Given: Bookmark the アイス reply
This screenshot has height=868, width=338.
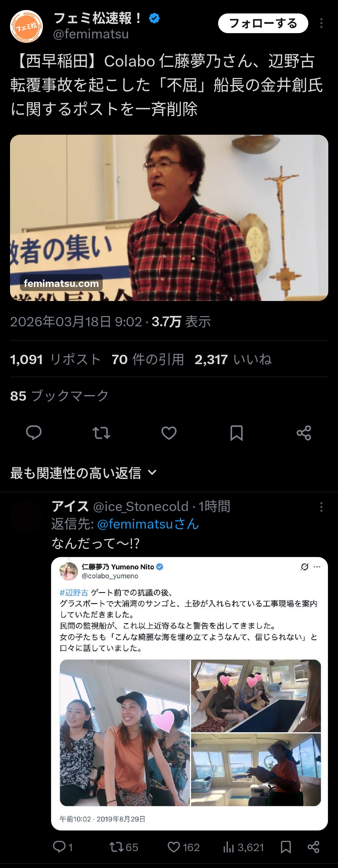Looking at the screenshot, I should point(286,847).
